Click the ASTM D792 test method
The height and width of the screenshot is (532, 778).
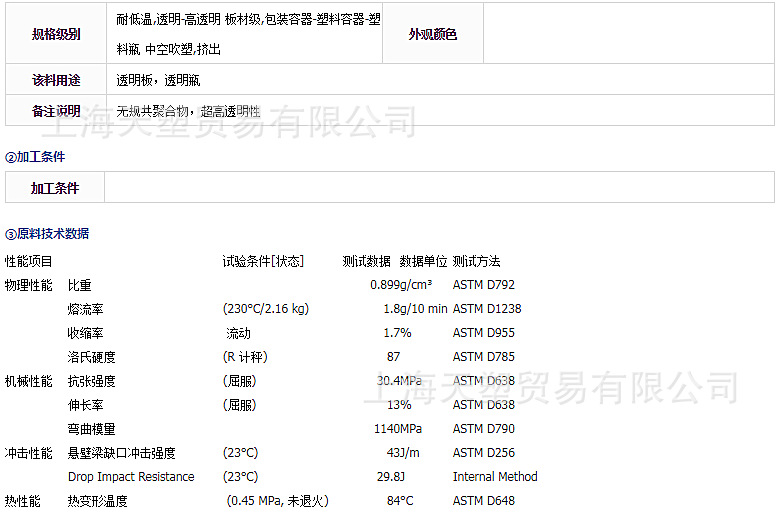pos(484,285)
